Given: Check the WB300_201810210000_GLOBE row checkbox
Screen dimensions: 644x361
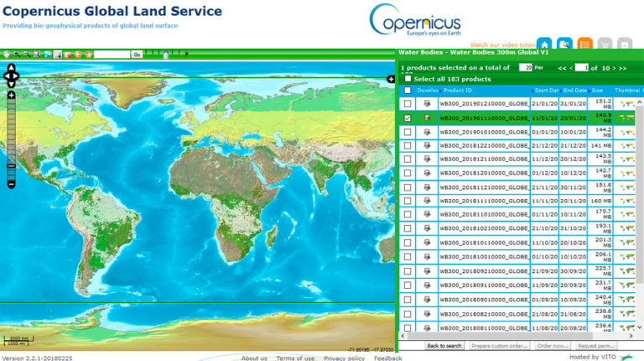Looking at the screenshot, I should [x=408, y=228].
